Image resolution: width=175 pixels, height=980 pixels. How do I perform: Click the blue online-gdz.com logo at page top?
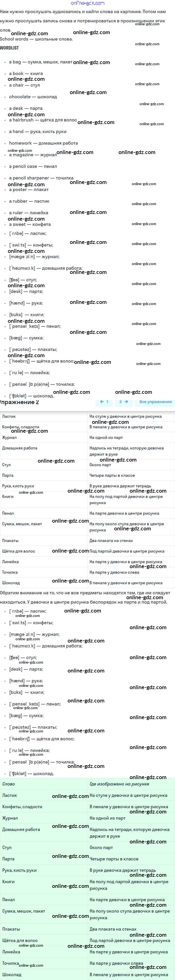pyautogui.click(x=88, y=3)
